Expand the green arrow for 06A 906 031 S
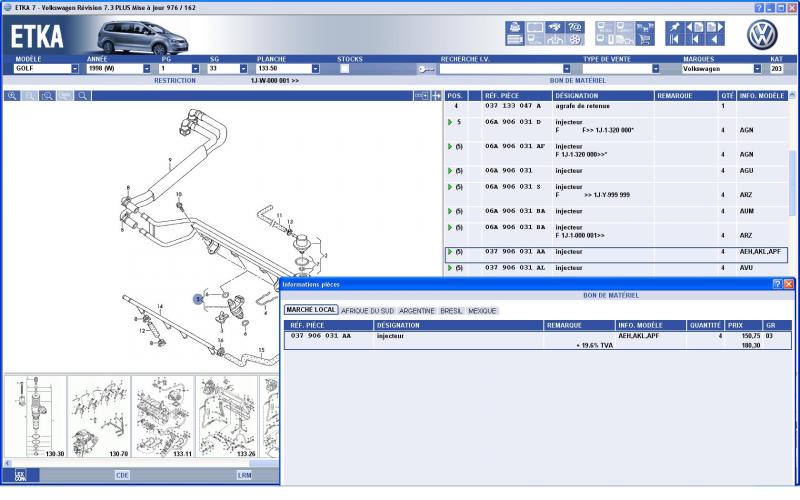This screenshot has width=800, height=500. pos(450,187)
